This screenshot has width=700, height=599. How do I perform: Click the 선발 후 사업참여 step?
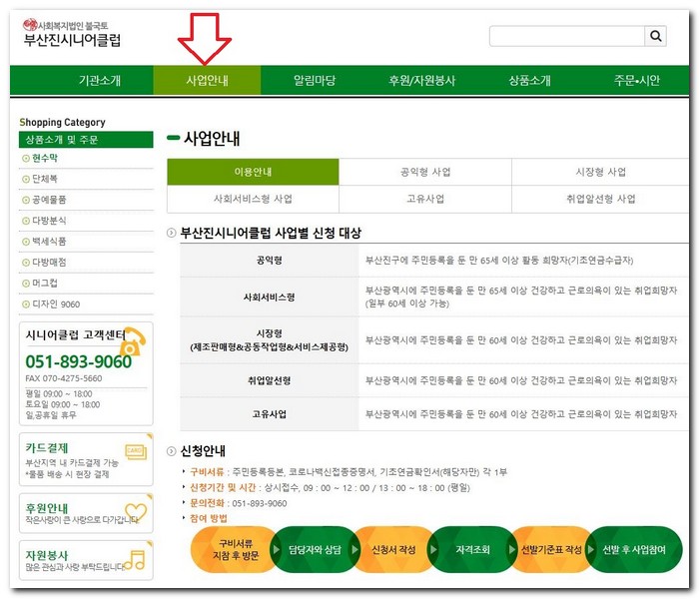(x=634, y=549)
